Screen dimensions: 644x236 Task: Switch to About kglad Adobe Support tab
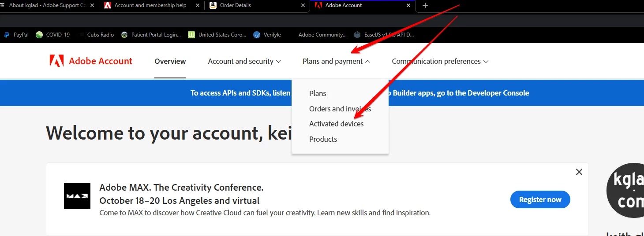[47, 5]
